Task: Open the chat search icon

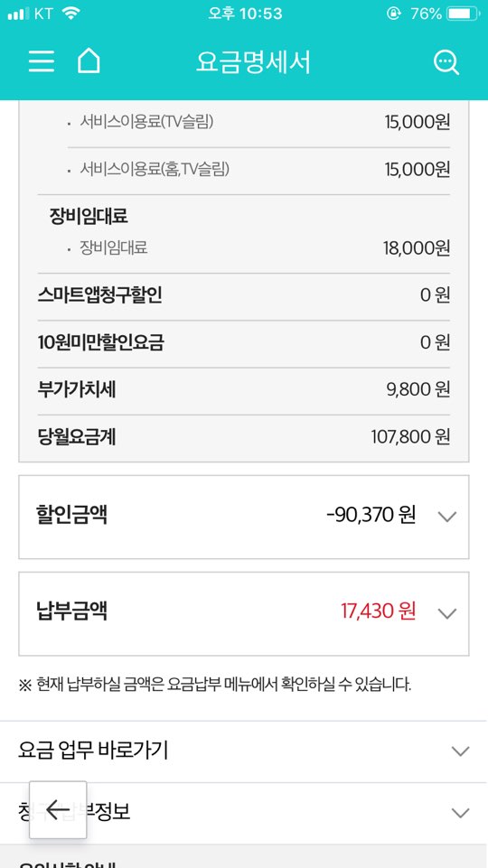Action: (446, 62)
